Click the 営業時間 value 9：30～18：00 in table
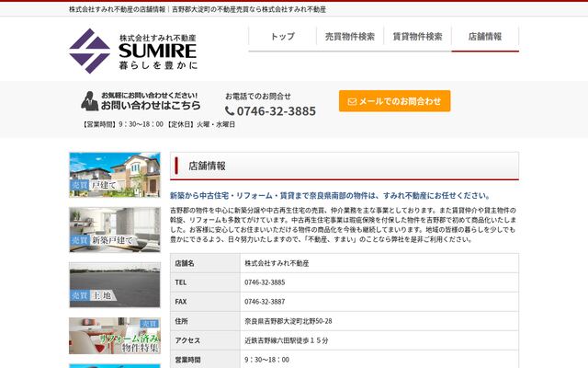588x368 pixels. tap(266, 360)
